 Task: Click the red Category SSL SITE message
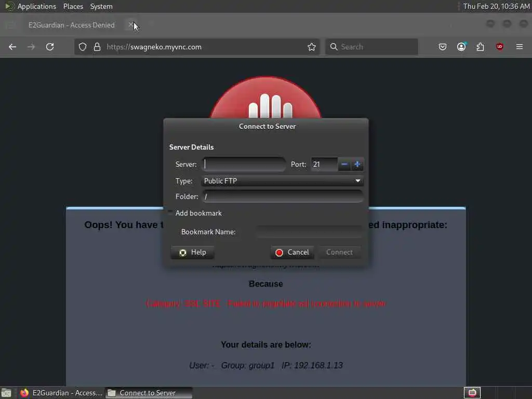click(x=265, y=303)
